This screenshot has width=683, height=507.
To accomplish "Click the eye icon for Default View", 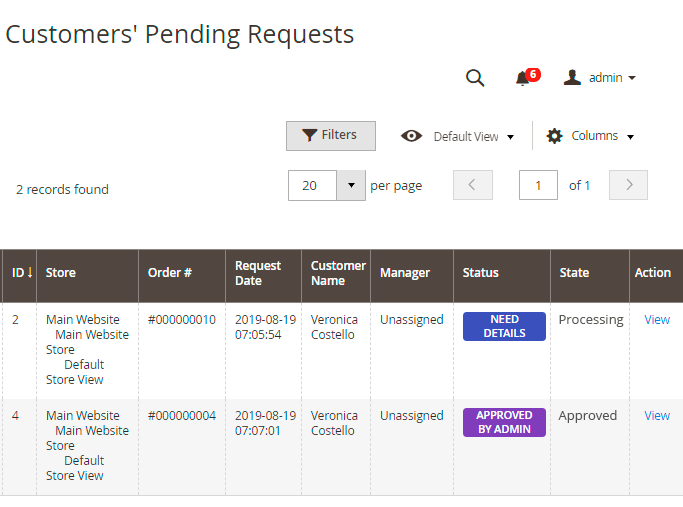I will 411,136.
